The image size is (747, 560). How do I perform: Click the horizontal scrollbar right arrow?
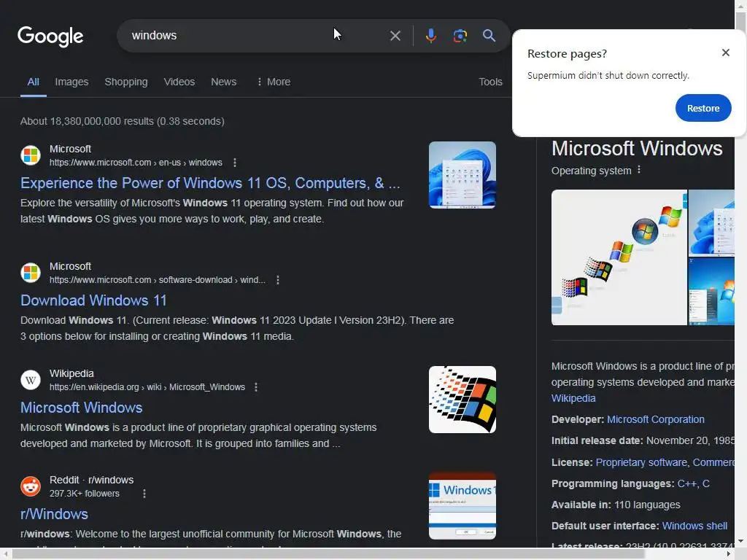(x=729, y=554)
